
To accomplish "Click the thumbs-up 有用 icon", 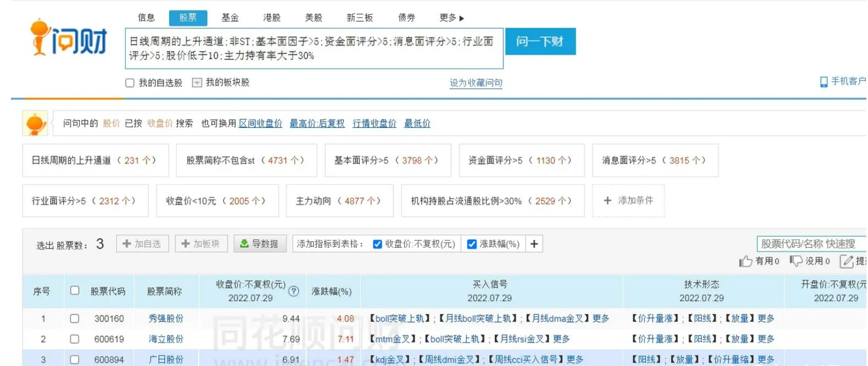I will tap(746, 261).
